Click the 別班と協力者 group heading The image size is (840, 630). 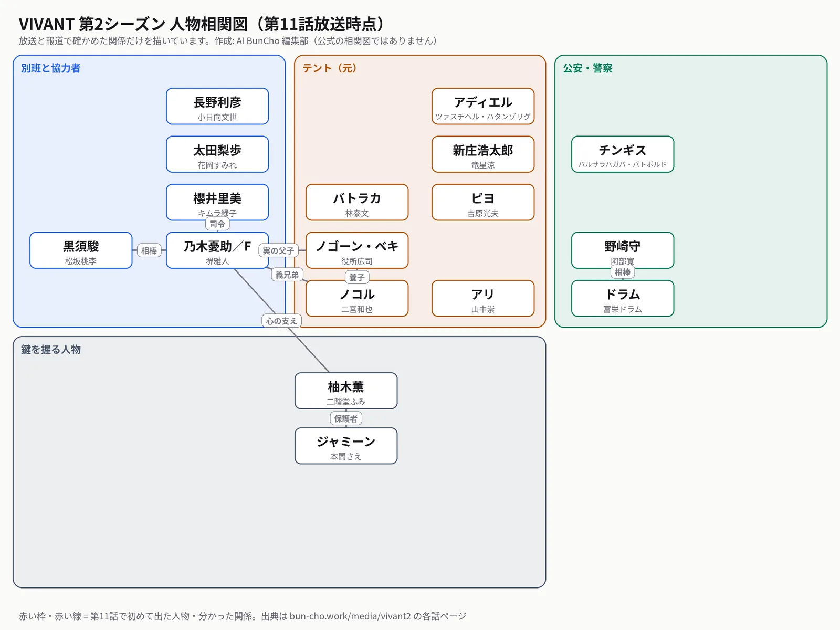(x=51, y=68)
